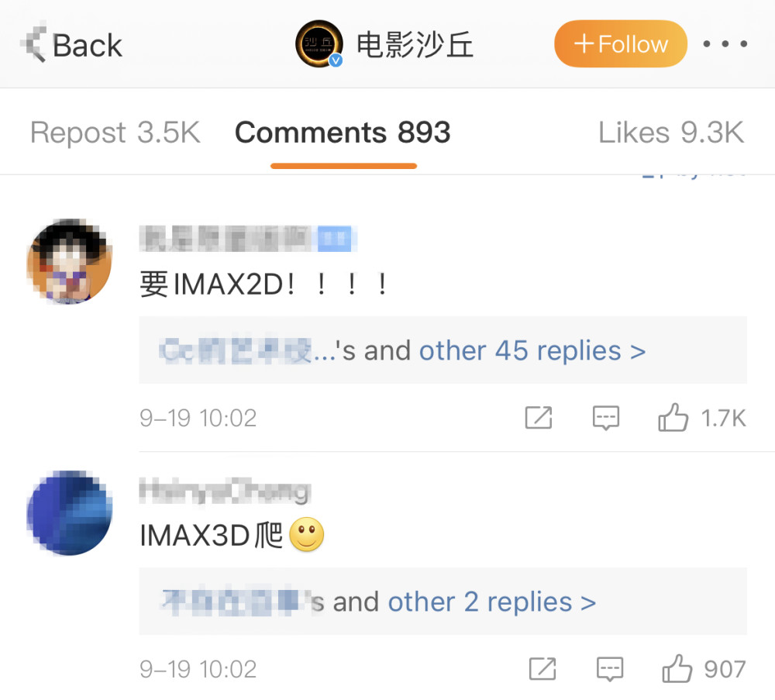The image size is (775, 700).
Task: Switch to the Likes 9.3K tab
Action: pos(670,133)
